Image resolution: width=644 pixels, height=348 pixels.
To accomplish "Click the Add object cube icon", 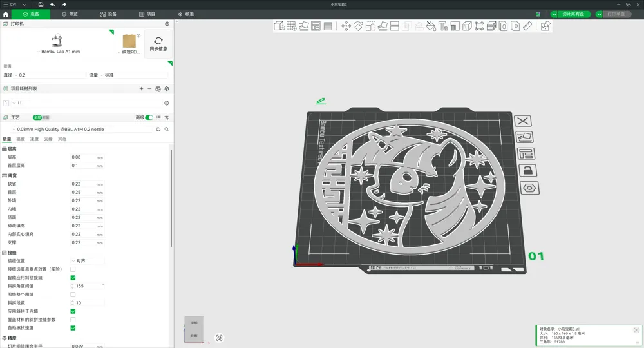I will 279,26.
